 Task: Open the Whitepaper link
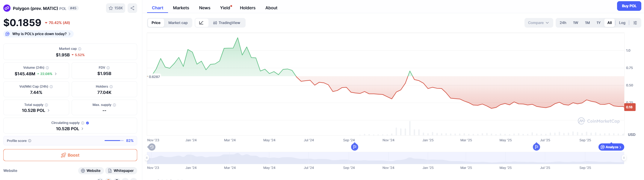tap(121, 171)
